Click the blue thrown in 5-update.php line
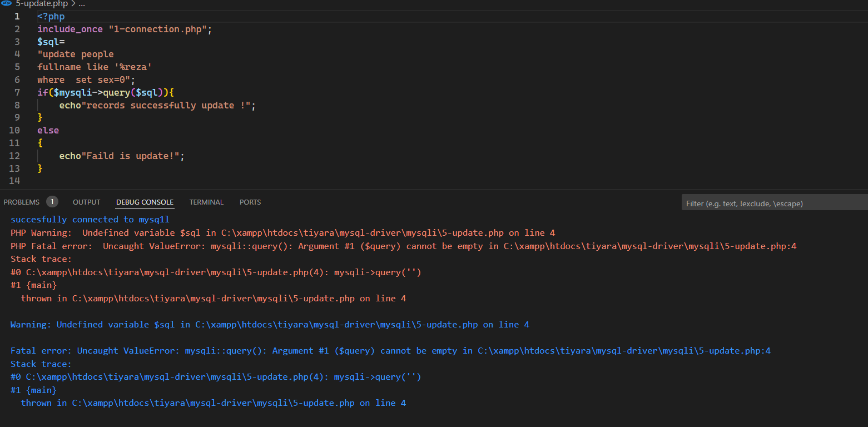This screenshot has height=427, width=868. point(214,403)
